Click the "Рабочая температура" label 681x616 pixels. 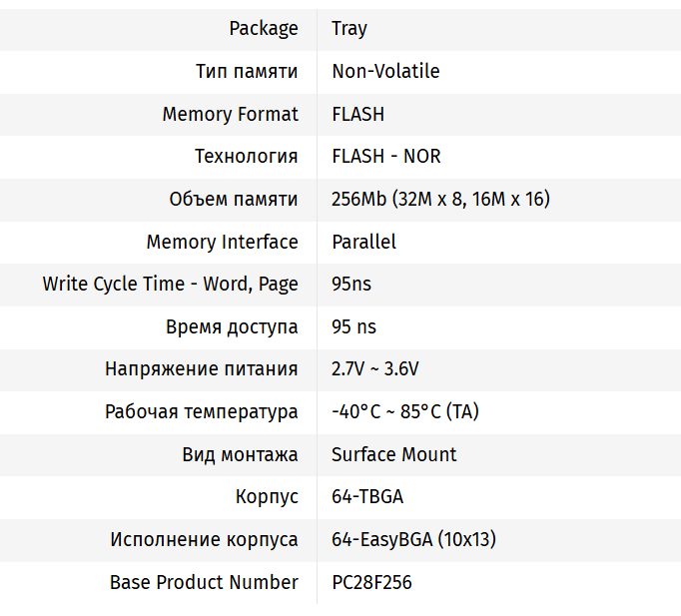pos(201,412)
